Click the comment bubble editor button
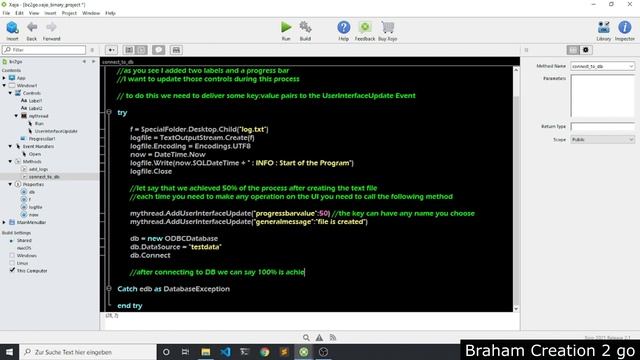 point(158,50)
